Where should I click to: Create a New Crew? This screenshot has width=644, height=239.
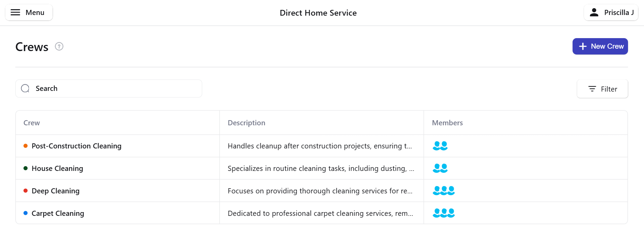point(600,46)
